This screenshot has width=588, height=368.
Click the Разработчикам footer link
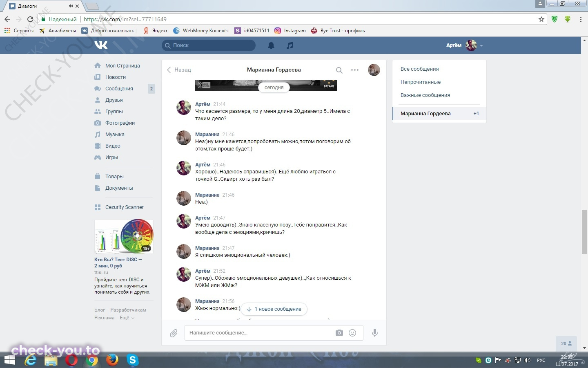point(128,310)
